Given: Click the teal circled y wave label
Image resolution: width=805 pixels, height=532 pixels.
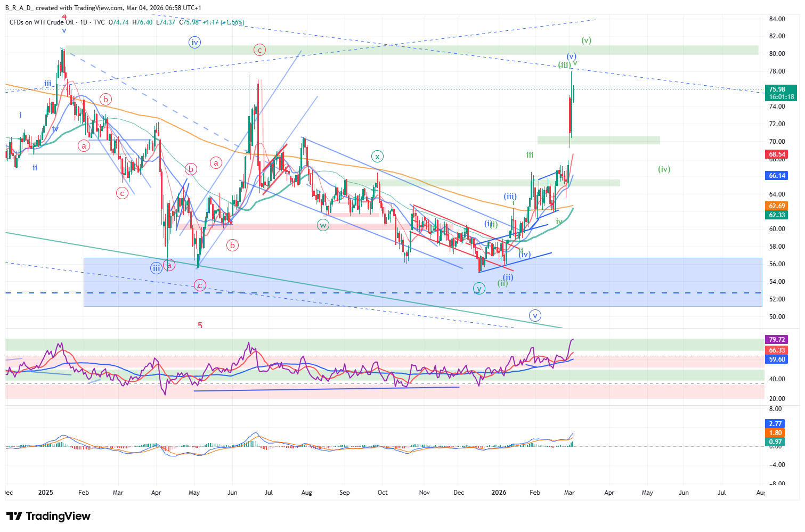Looking at the screenshot, I should click(479, 289).
